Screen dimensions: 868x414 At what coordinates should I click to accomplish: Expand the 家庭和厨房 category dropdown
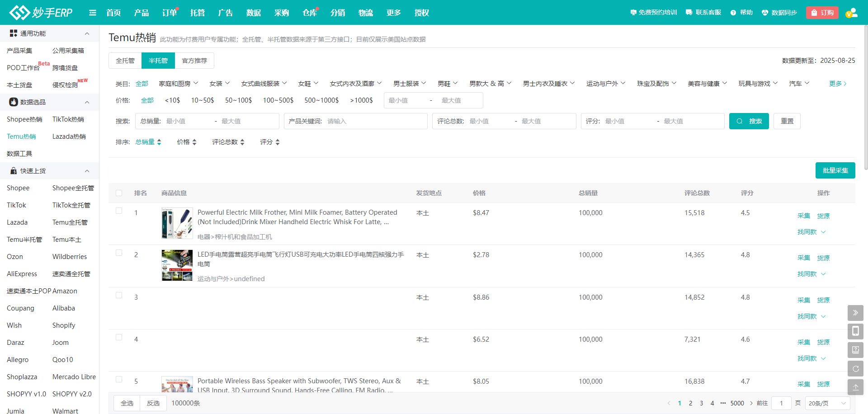click(179, 84)
